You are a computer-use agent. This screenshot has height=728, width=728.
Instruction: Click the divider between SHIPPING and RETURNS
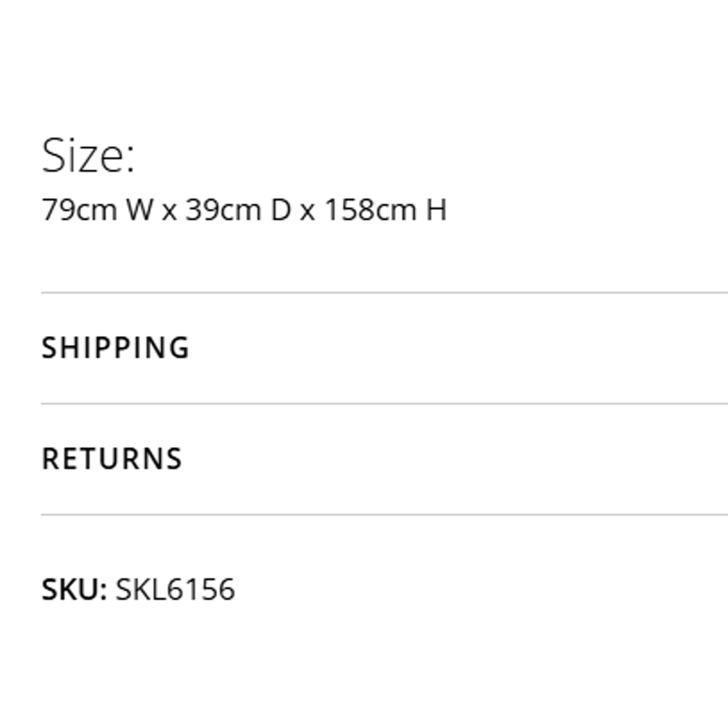[384, 403]
